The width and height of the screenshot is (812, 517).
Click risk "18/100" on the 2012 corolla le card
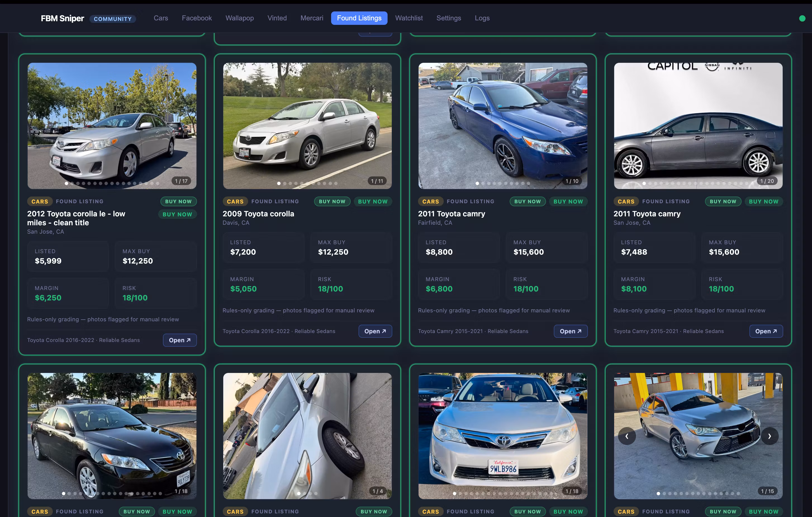point(135,298)
